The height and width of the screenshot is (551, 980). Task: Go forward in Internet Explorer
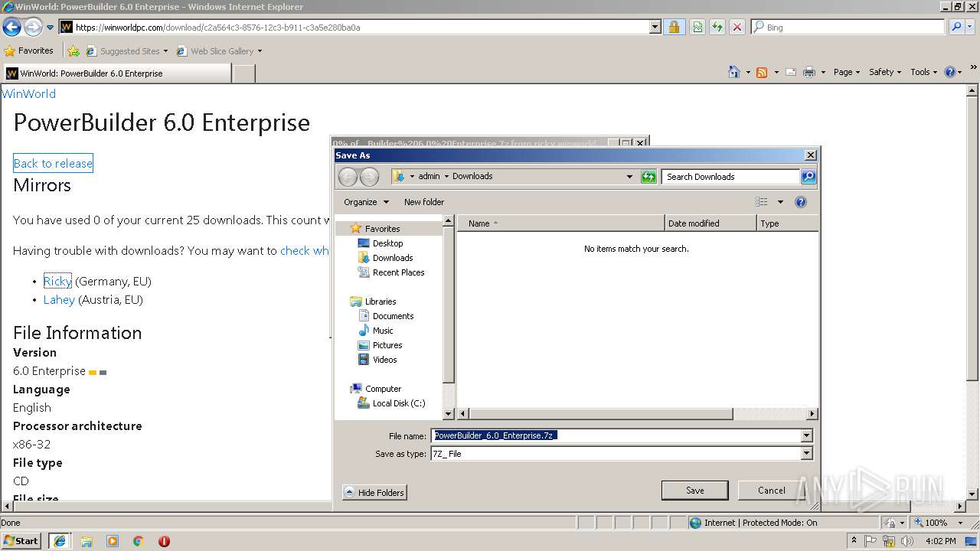[x=33, y=27]
